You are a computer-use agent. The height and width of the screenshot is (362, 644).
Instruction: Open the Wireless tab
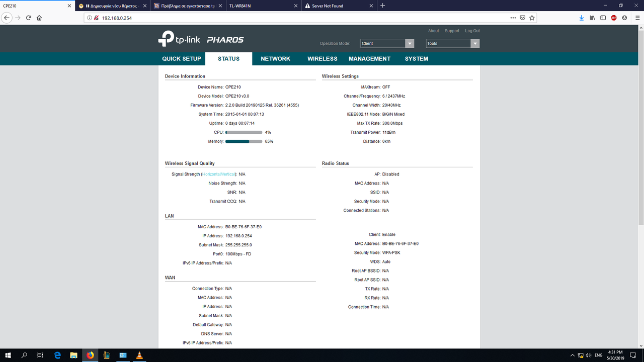(x=323, y=59)
